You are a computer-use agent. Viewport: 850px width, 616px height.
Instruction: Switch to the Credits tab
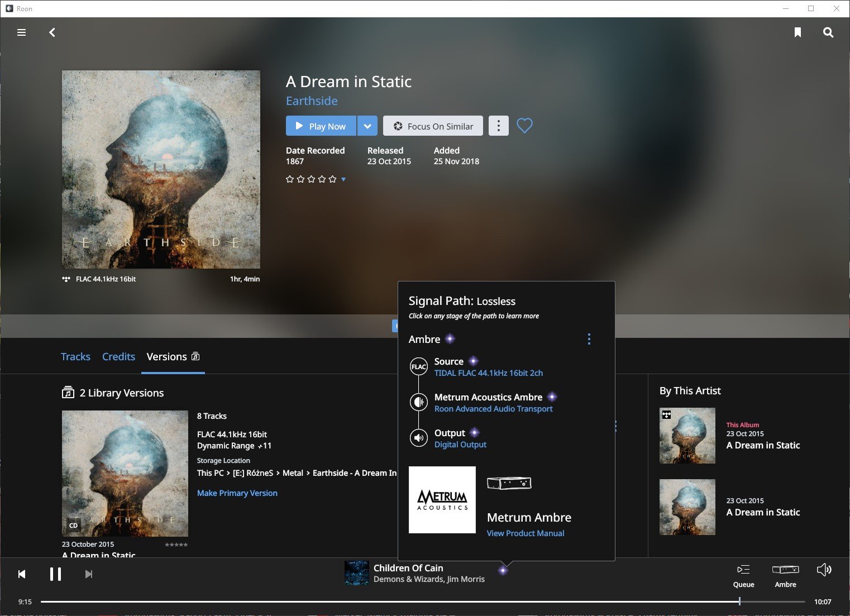click(118, 356)
